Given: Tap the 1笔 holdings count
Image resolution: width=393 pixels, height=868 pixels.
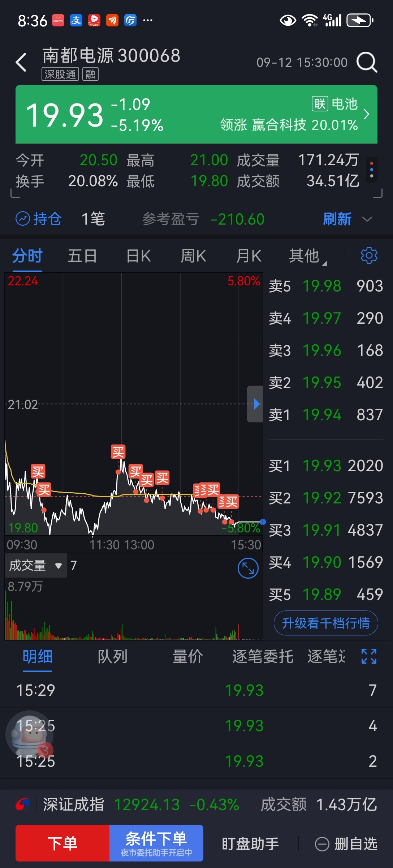Looking at the screenshot, I should [93, 219].
